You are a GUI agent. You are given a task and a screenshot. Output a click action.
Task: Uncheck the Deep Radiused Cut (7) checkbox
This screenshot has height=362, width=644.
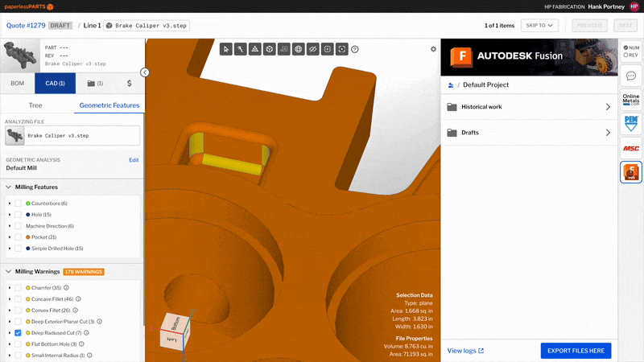(18, 333)
